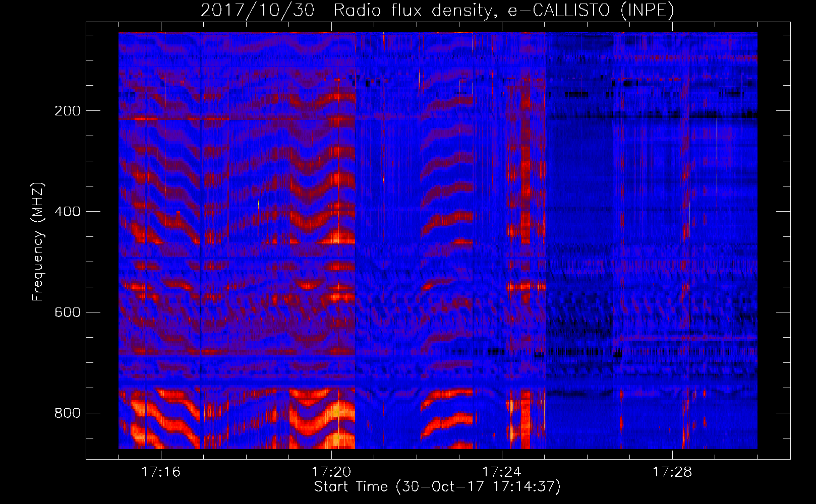Click the 800 frequency tick label
This screenshot has height=504, width=816.
[x=68, y=413]
